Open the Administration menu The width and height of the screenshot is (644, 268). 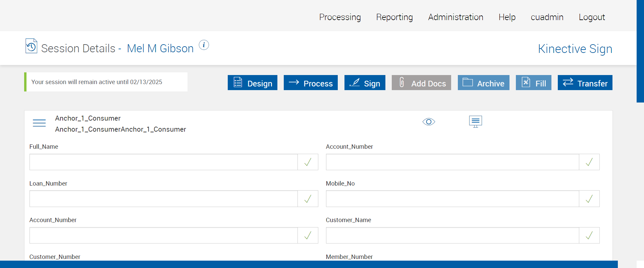point(455,17)
